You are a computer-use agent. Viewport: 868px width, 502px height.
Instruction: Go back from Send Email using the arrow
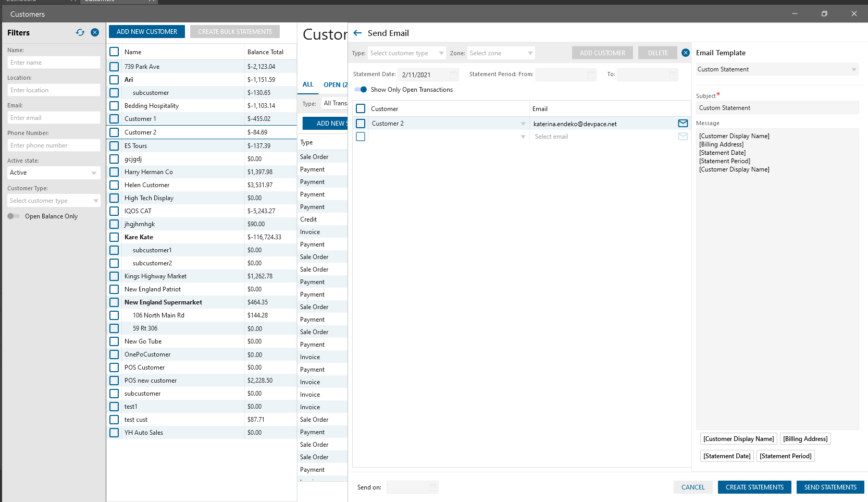(x=357, y=33)
